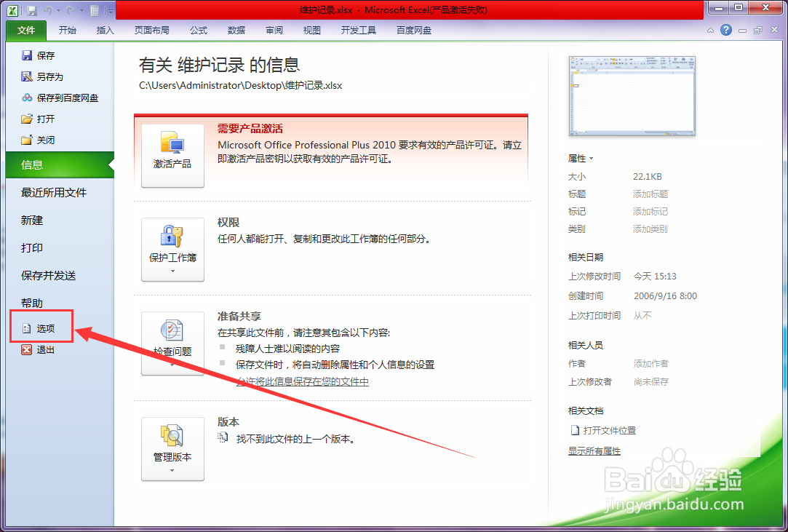Open Excel Help question mark icon
The width and height of the screenshot is (788, 532).
pos(726,30)
